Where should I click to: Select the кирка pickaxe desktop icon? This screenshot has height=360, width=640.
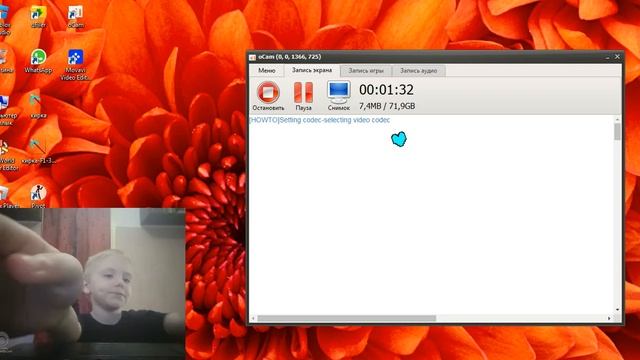pyautogui.click(x=38, y=106)
